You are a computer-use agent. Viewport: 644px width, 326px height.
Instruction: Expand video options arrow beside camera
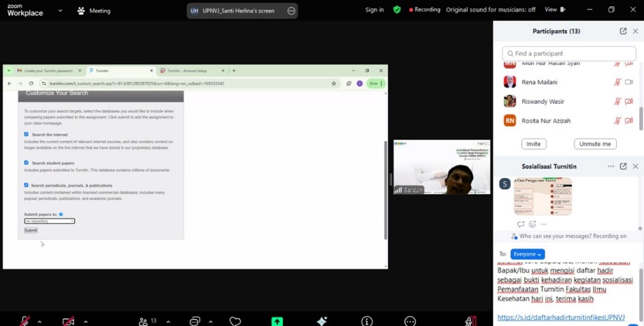86,321
